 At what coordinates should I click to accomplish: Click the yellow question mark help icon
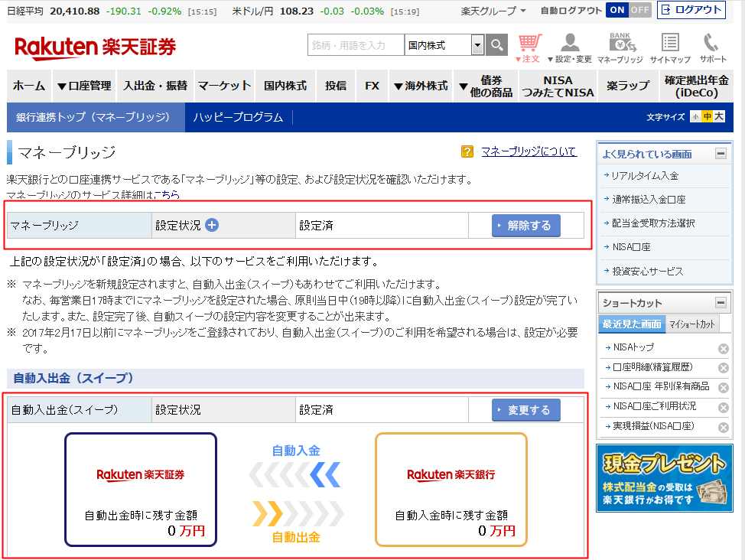[x=467, y=151]
